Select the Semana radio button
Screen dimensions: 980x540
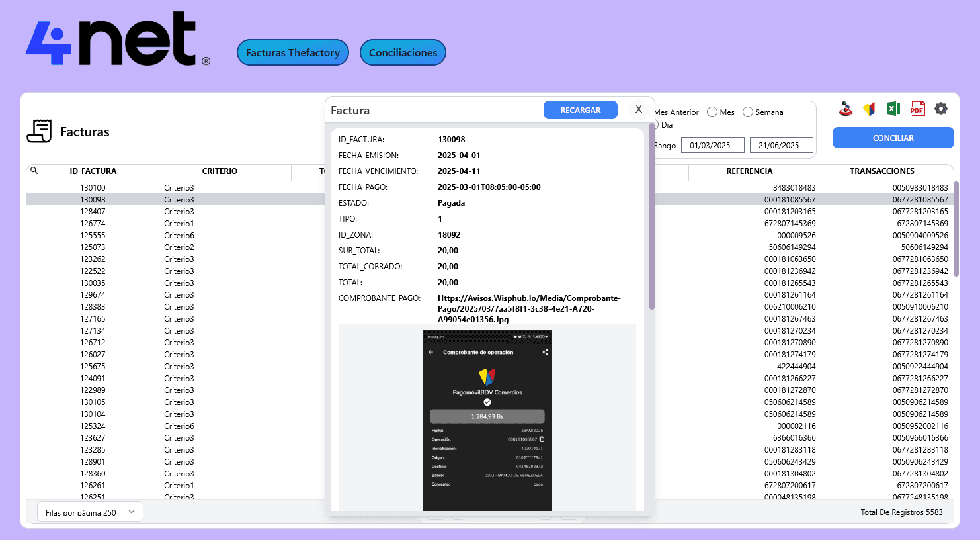[748, 112]
